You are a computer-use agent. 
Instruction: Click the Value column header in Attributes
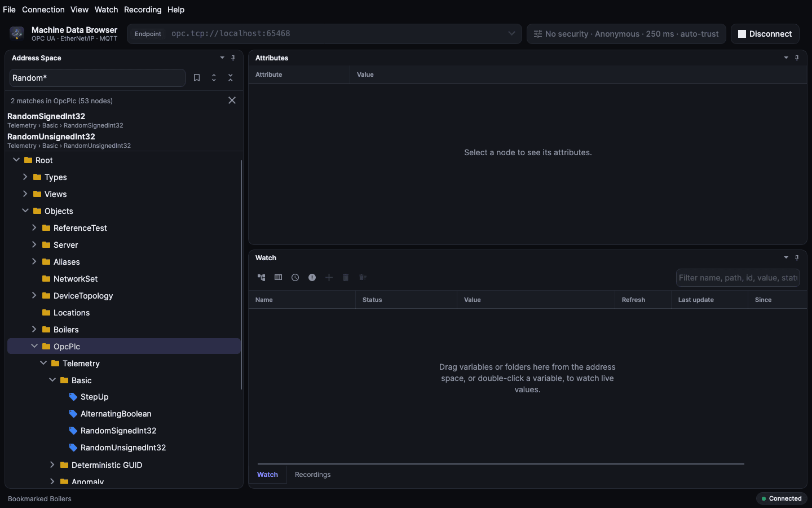coord(578,75)
